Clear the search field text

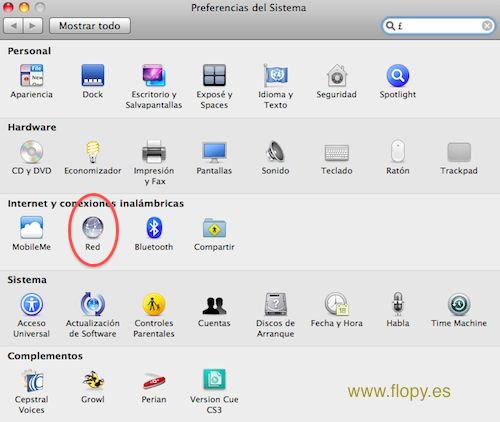487,26
